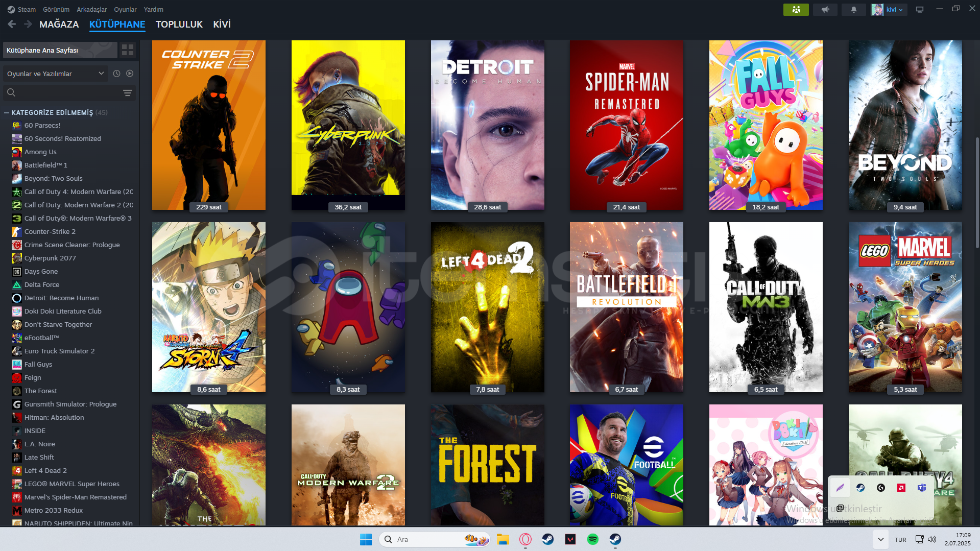Open the advanced filter settings icon
The image size is (980, 551).
[x=128, y=93]
